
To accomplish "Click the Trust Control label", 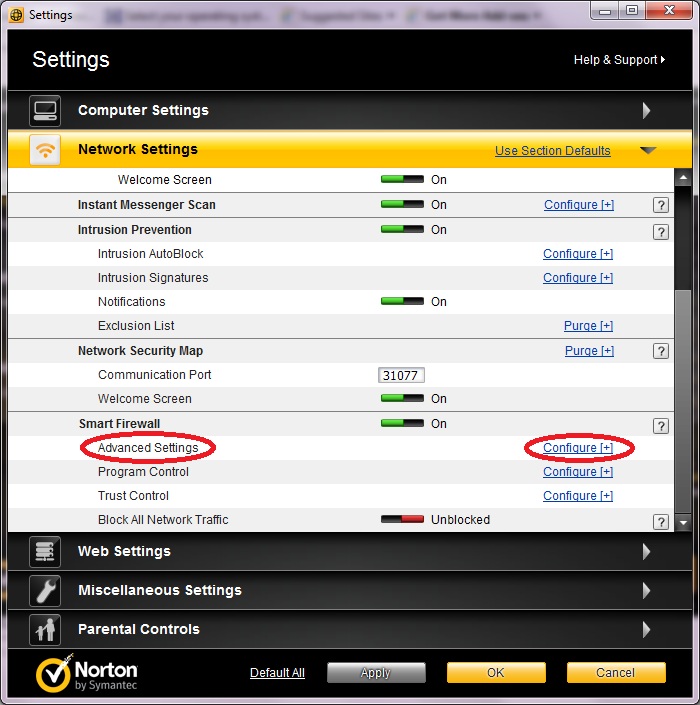I will tap(133, 496).
